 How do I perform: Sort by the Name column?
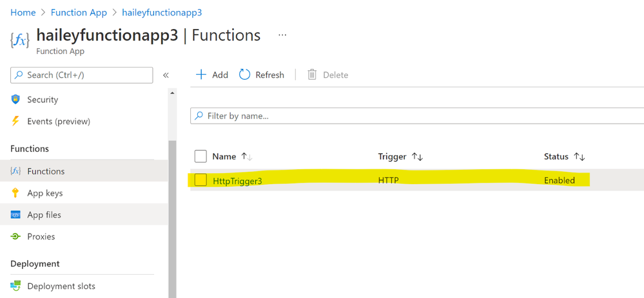232,156
